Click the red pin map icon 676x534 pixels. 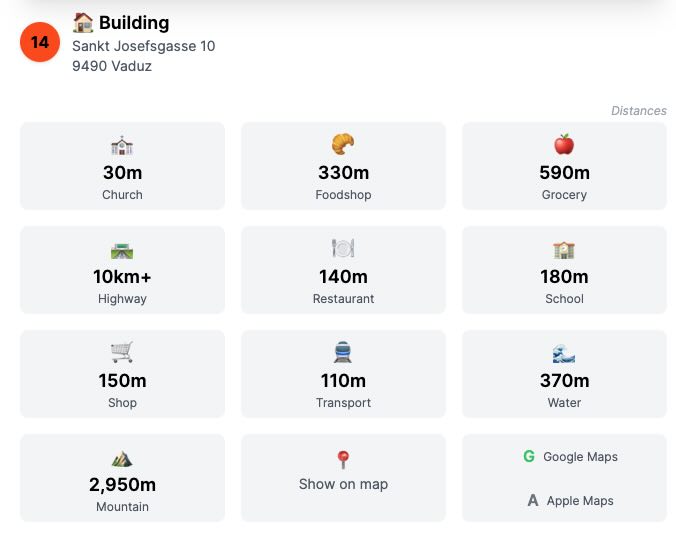(343, 459)
